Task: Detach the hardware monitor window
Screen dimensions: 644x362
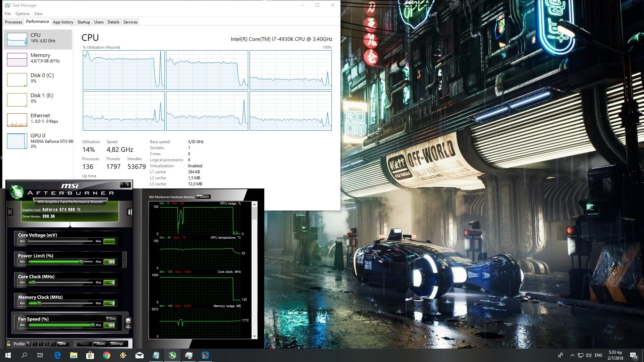Action: (203, 197)
